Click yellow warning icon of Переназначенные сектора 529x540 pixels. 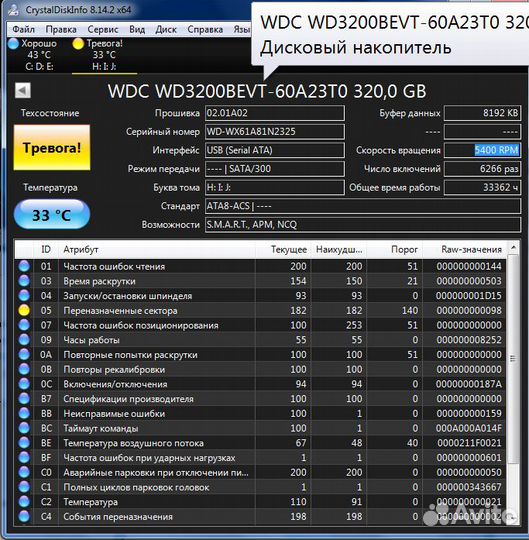click(x=24, y=310)
